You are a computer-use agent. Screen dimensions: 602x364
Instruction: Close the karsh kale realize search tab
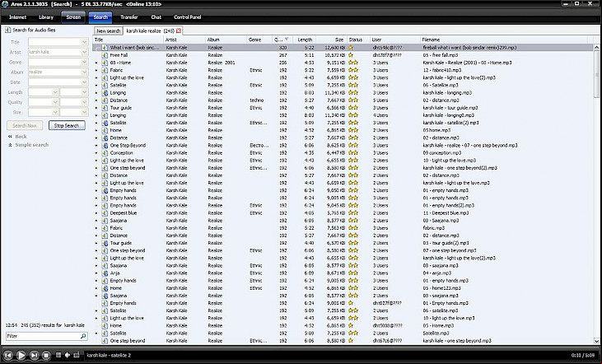[x=179, y=30]
